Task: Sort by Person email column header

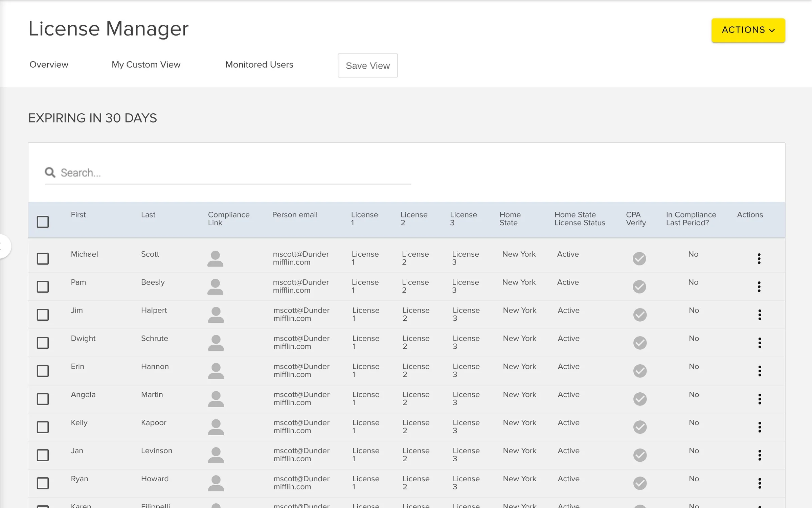Action: click(x=295, y=215)
